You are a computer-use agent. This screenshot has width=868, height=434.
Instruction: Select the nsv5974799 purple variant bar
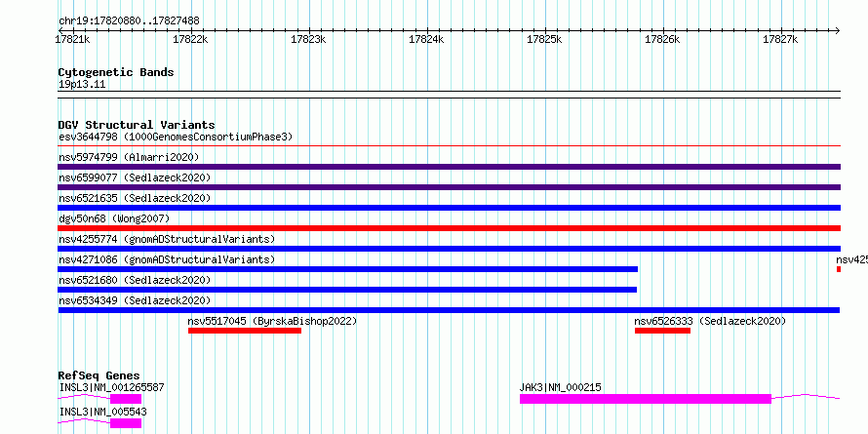coord(450,167)
